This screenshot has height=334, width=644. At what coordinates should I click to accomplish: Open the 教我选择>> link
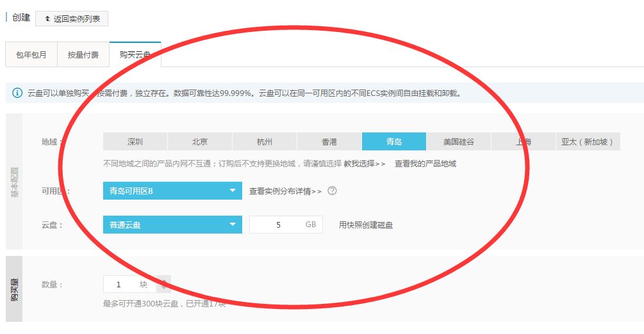click(365, 164)
